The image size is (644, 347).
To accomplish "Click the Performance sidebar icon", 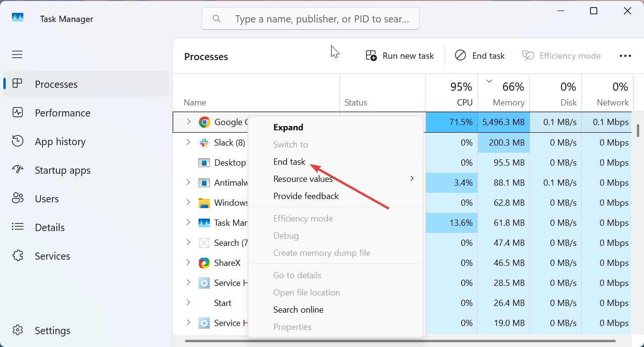I will [x=18, y=113].
